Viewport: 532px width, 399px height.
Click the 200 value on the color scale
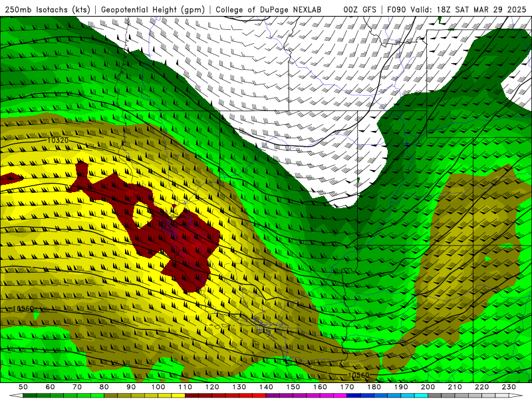[428, 387]
